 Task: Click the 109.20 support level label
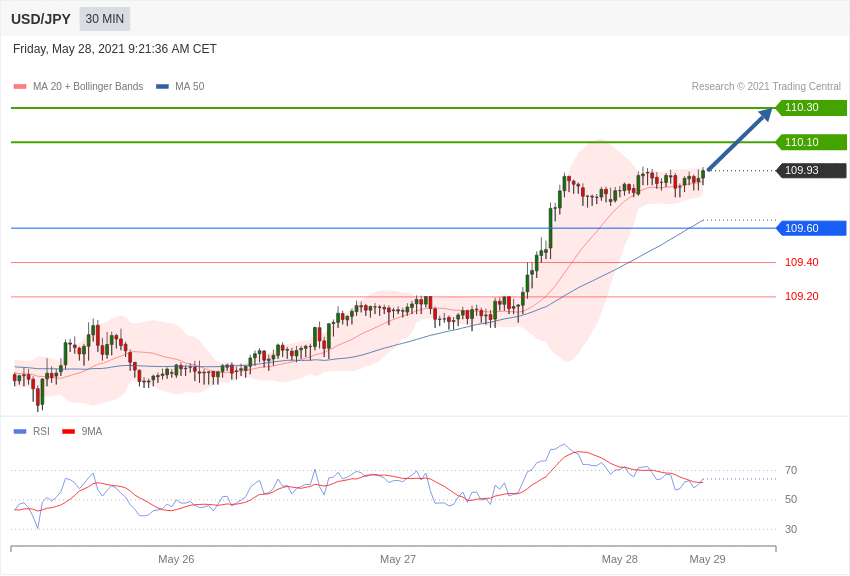[802, 296]
